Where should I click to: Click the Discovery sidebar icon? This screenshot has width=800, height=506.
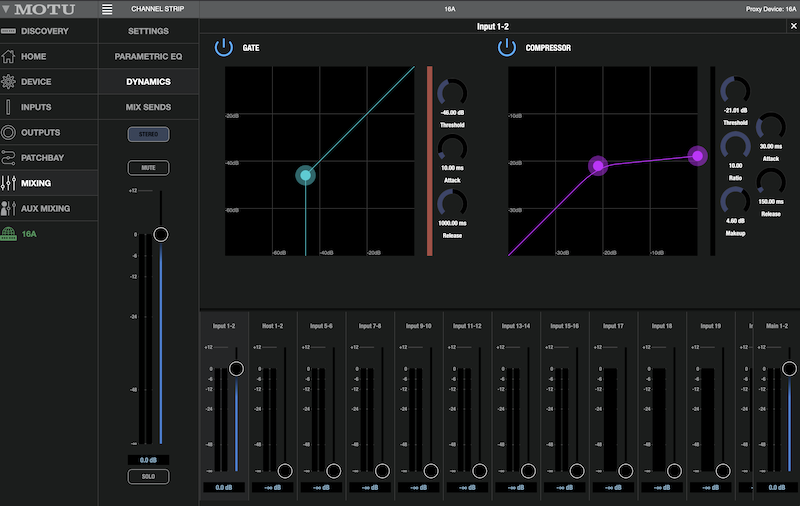pos(9,31)
